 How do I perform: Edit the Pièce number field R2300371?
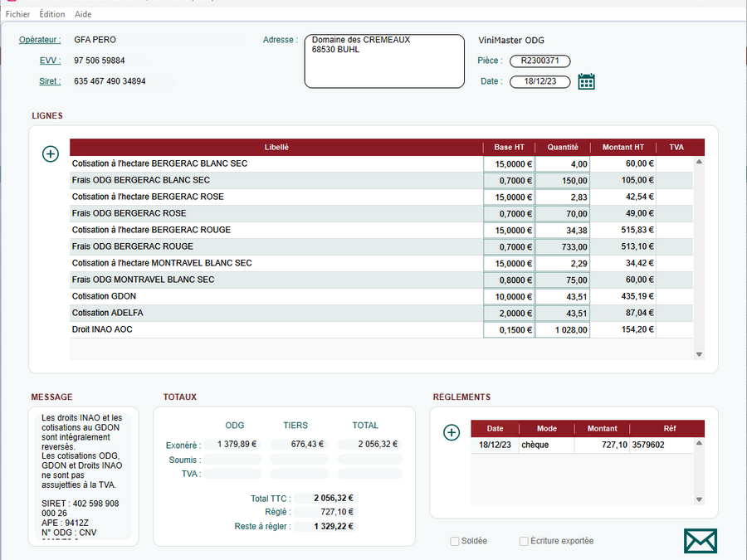click(x=539, y=61)
